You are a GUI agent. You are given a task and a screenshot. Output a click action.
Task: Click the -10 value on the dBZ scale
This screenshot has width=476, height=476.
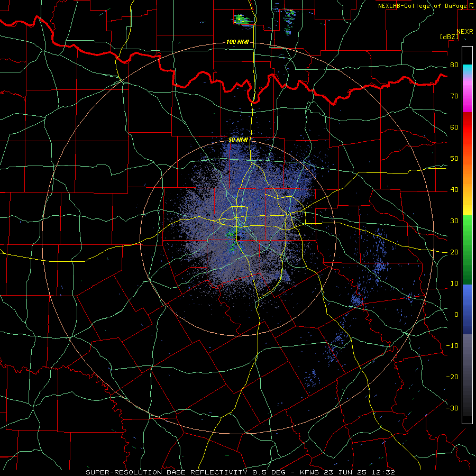point(452,346)
